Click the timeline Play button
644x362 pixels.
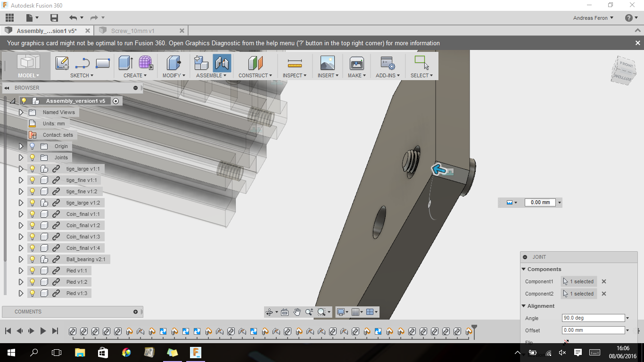point(43,331)
